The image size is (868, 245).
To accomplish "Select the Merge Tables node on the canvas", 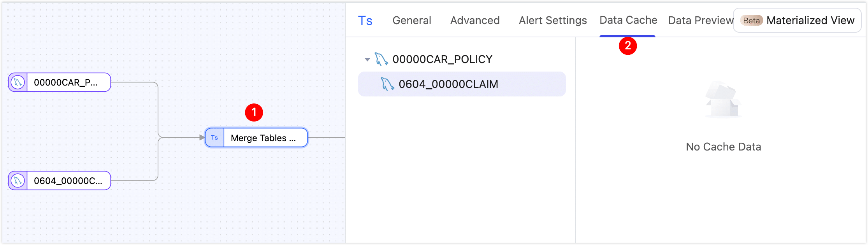I will click(x=265, y=137).
